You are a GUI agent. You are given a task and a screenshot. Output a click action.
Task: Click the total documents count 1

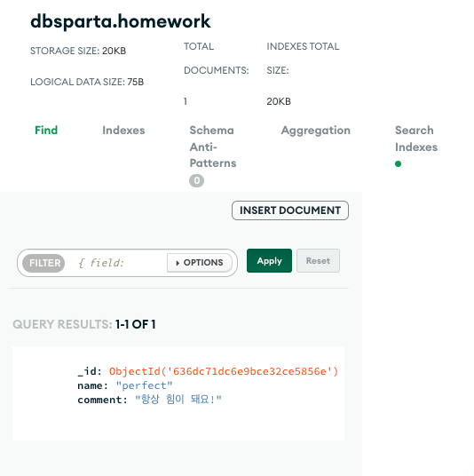point(186,101)
